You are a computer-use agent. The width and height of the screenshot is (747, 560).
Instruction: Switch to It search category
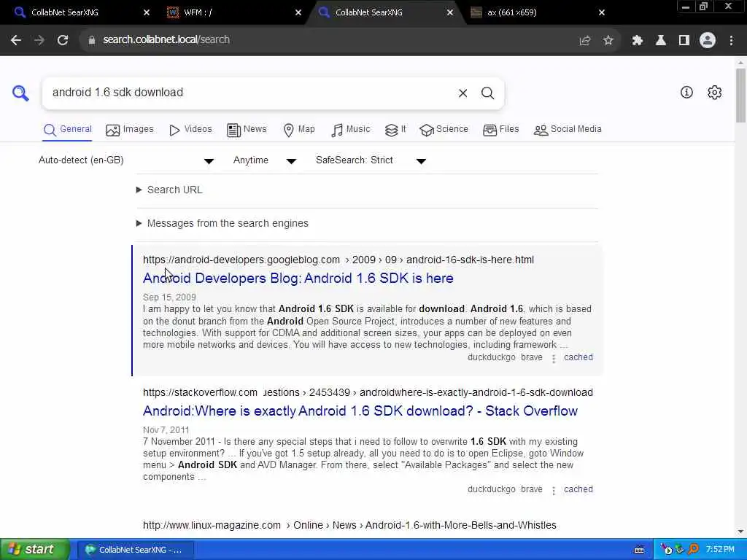(395, 130)
